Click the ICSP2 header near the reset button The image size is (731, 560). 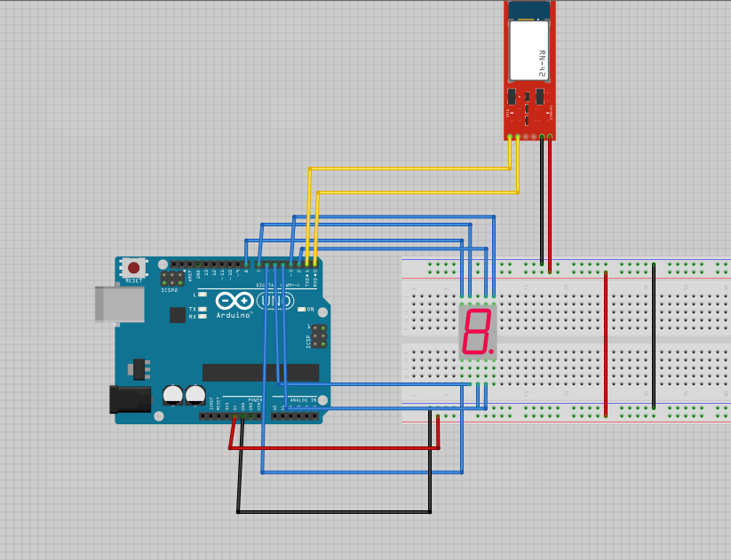pos(172,277)
